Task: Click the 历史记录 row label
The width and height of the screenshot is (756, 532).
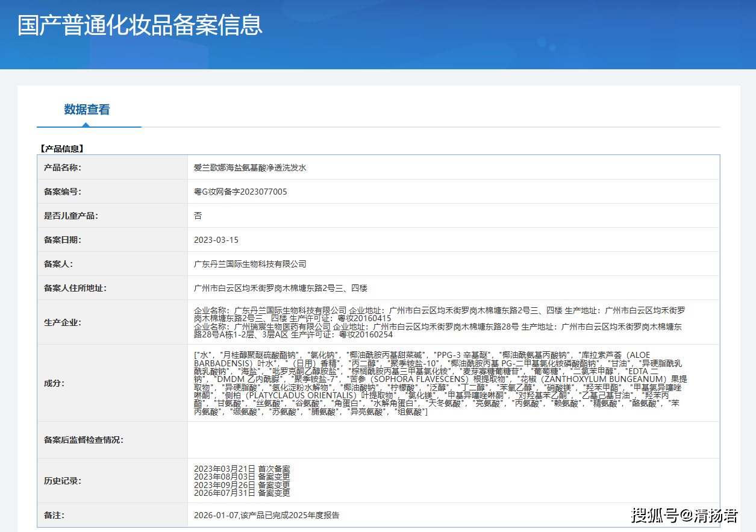Action: click(x=63, y=481)
